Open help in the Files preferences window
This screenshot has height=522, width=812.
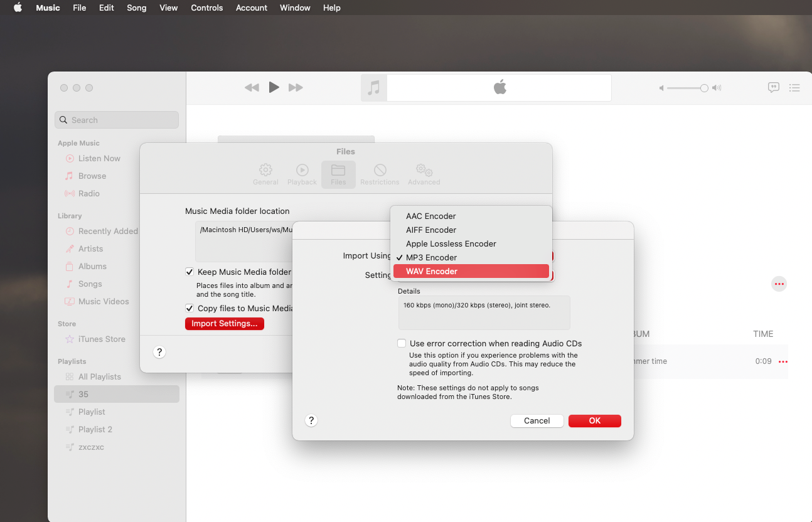coord(159,352)
